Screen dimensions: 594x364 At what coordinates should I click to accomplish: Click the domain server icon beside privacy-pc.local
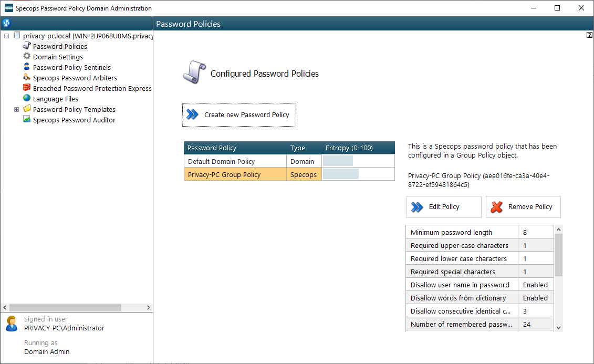pyautogui.click(x=17, y=35)
